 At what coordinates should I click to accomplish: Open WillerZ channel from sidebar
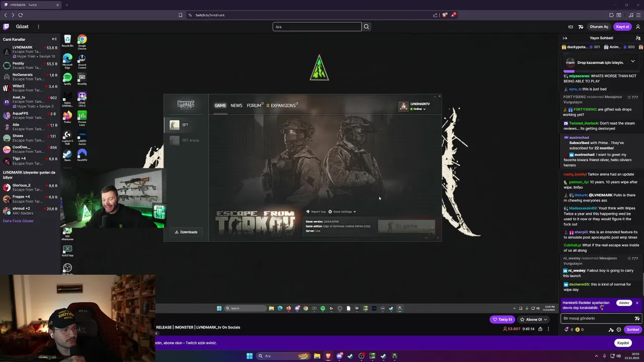(x=30, y=88)
